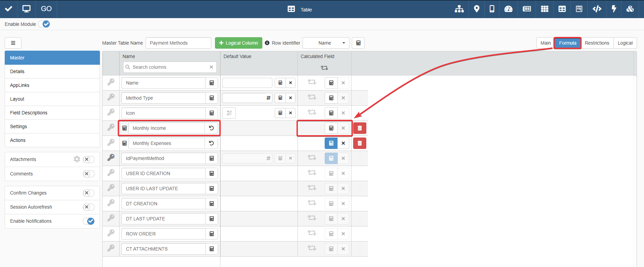Open the Row identifier Name dropdown
Screen dimensions: 644x267
pos(326,43)
